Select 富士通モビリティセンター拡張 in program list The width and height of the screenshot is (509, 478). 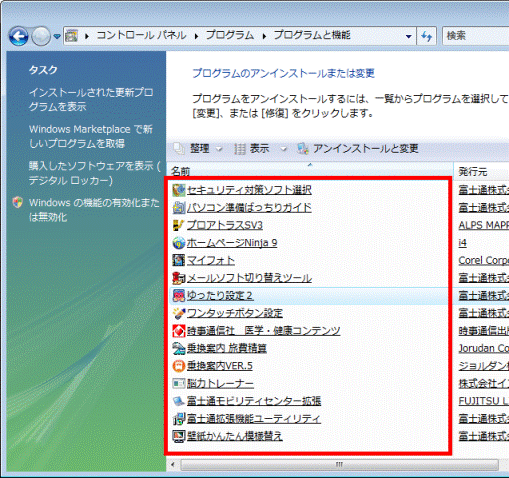point(254,401)
